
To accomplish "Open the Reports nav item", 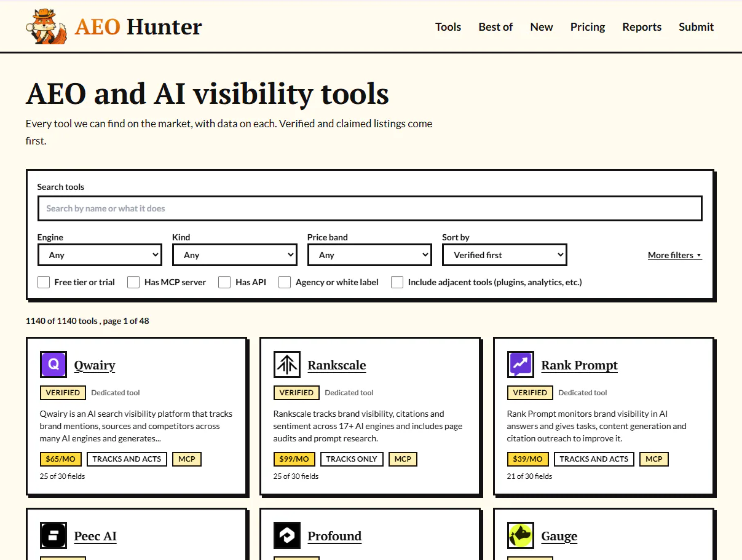I will coord(642,27).
